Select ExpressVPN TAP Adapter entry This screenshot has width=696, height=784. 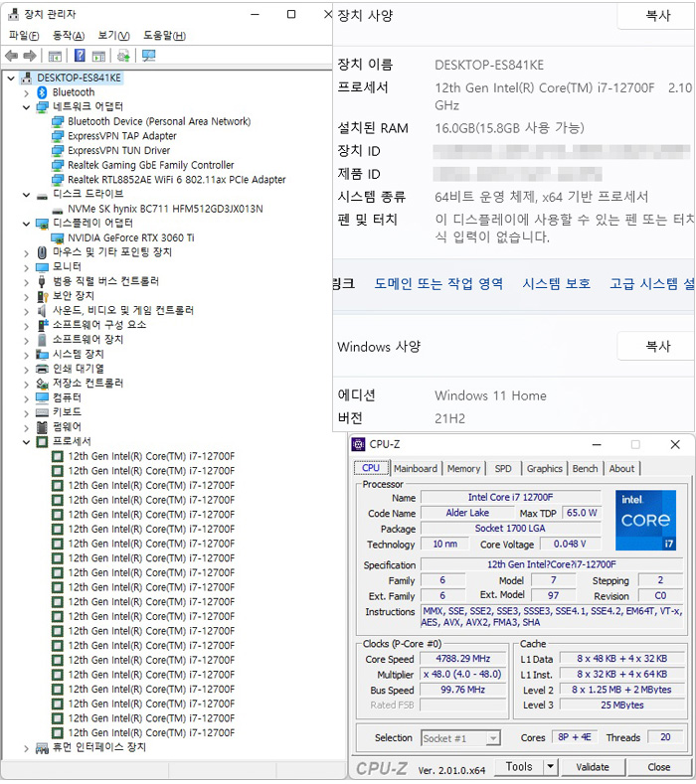[x=122, y=136]
